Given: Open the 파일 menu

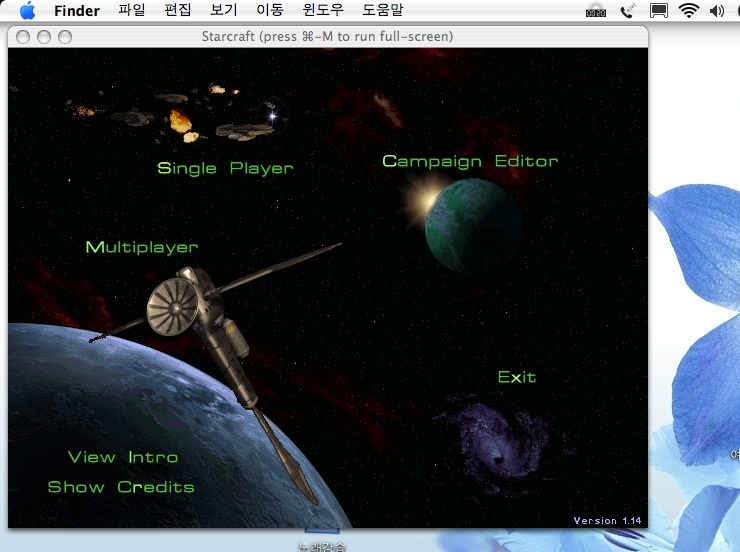Looking at the screenshot, I should click(x=132, y=10).
